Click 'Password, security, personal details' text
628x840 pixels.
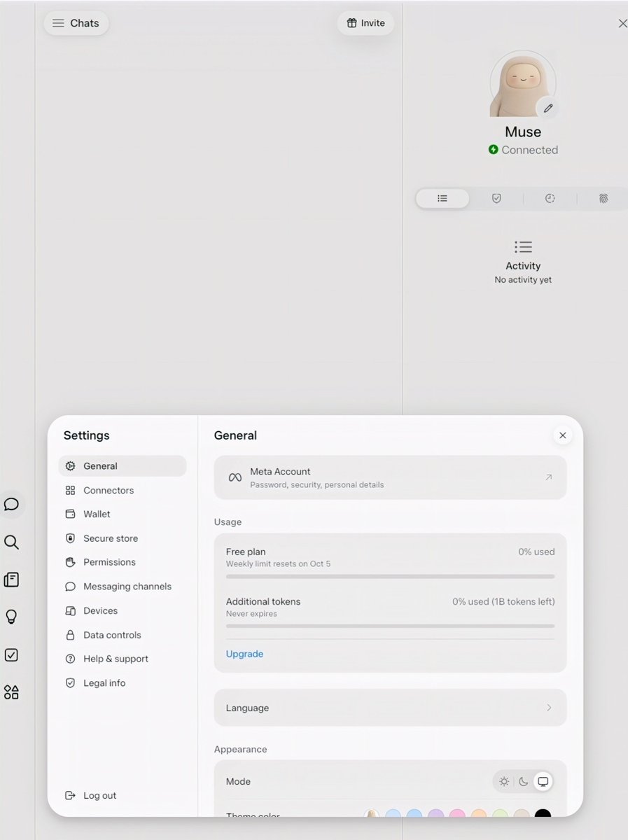tap(317, 484)
